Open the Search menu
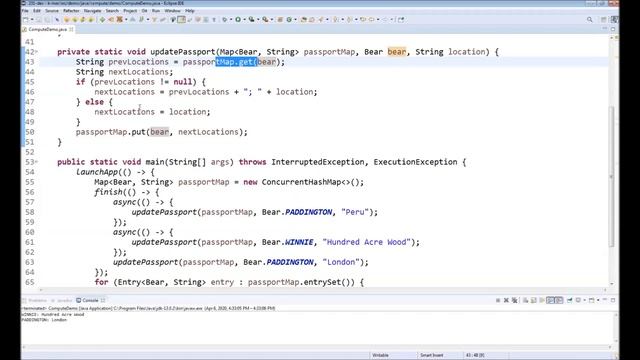This screenshot has width=640, height=360. coord(112,11)
